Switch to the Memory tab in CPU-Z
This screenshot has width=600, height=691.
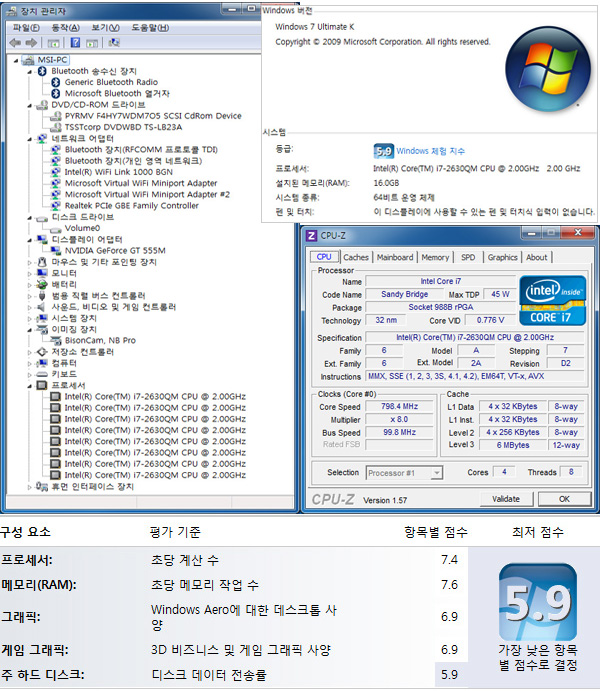click(435, 257)
